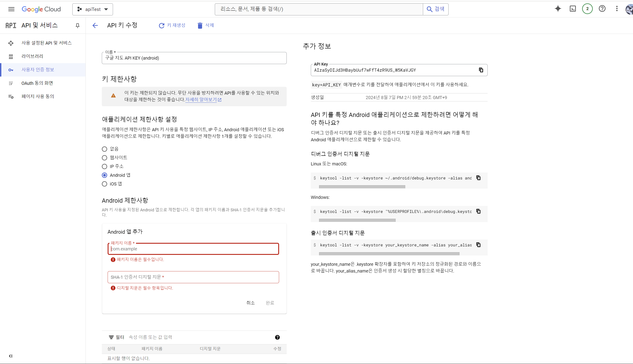This screenshot has width=633, height=364.
Task: Select the iOS 앱 radio button
Action: [x=104, y=184]
